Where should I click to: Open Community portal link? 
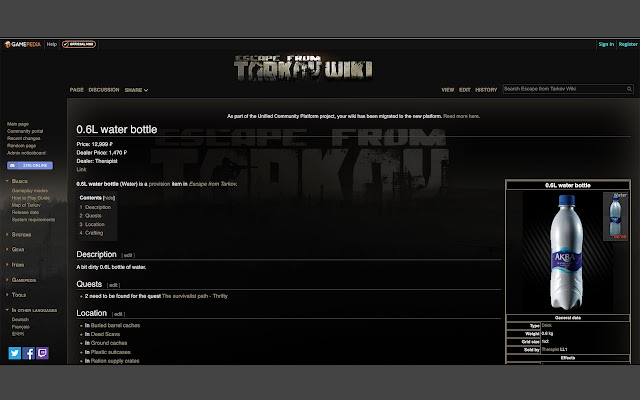tap(25, 131)
